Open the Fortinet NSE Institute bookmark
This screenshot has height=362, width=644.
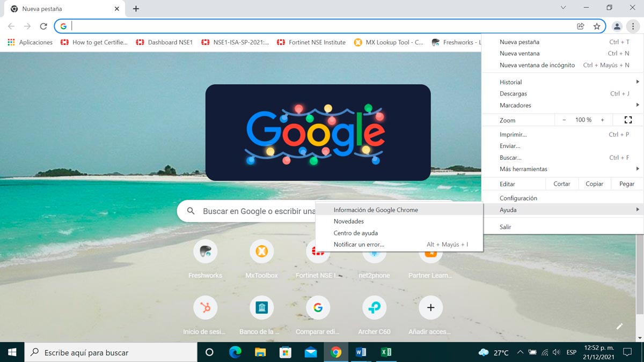(311, 42)
